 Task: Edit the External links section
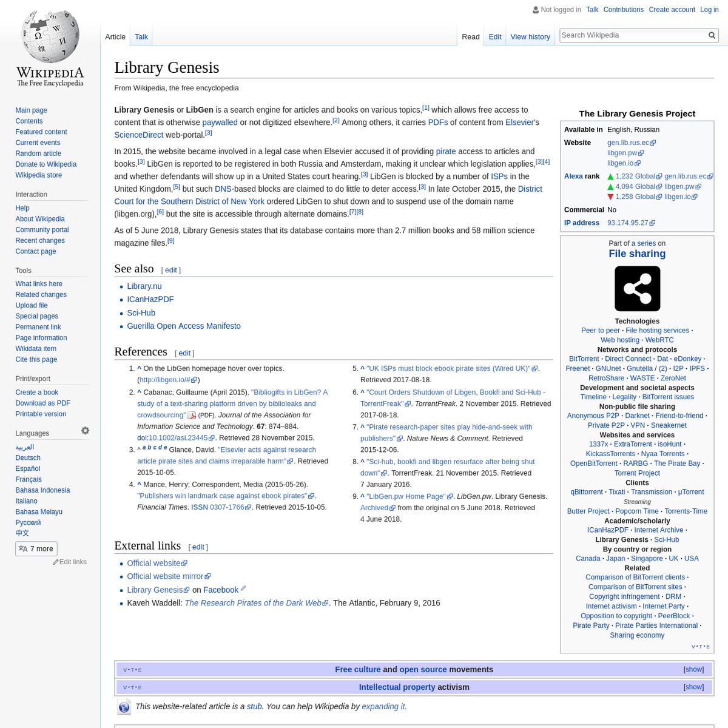pyautogui.click(x=198, y=547)
